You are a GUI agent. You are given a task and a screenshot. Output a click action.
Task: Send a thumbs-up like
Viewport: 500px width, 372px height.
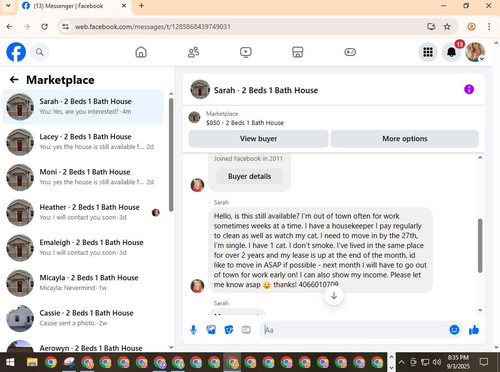(474, 330)
